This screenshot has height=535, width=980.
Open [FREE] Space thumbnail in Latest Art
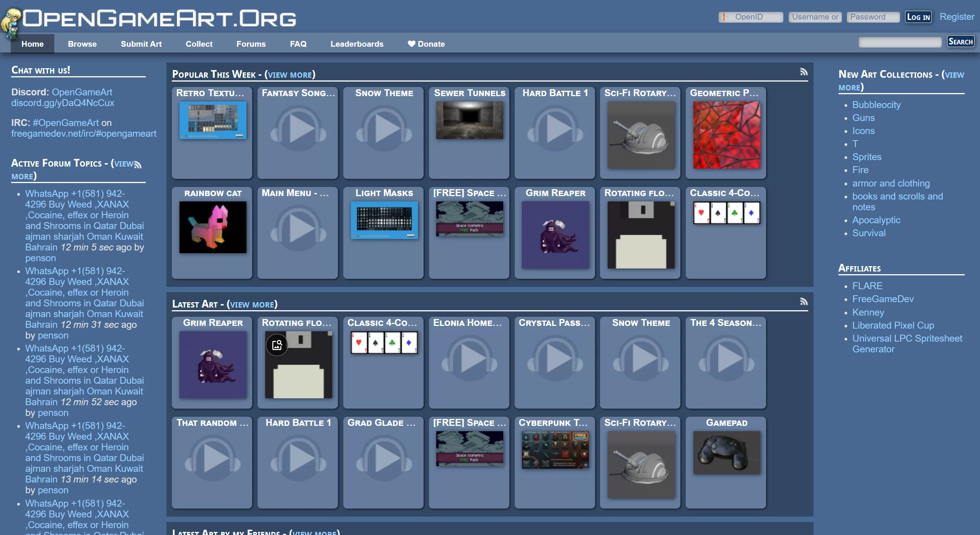tap(470, 448)
